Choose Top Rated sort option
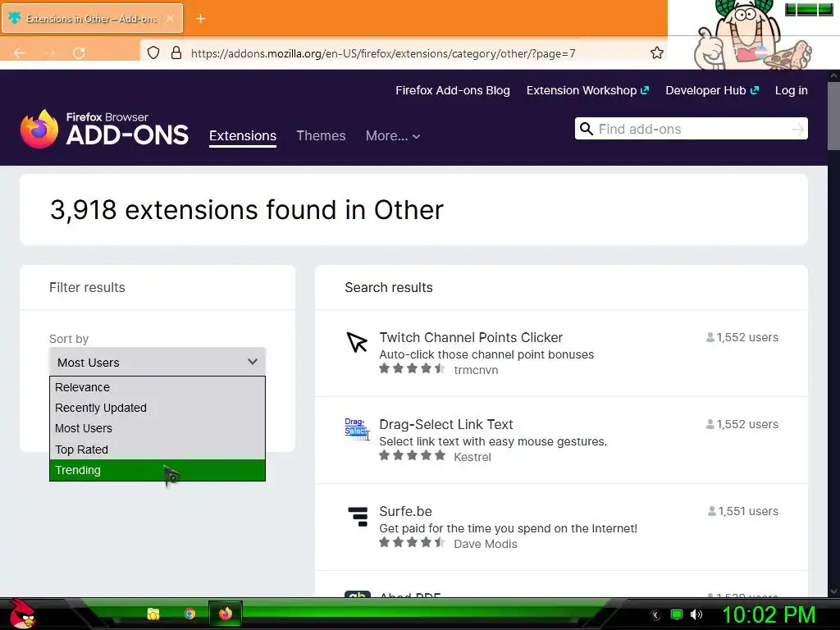 coord(157,450)
